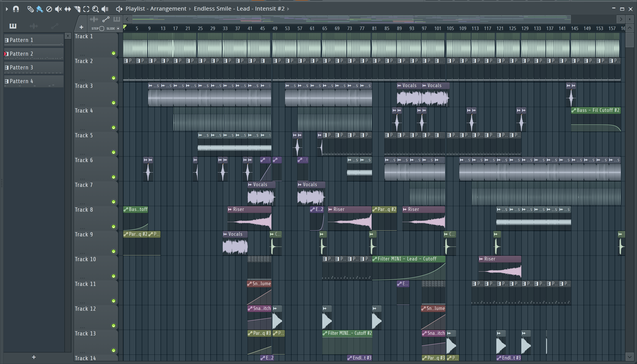Viewport: 637px width, 364px height.
Task: Show patterns in picker via piano icon
Action: click(13, 26)
